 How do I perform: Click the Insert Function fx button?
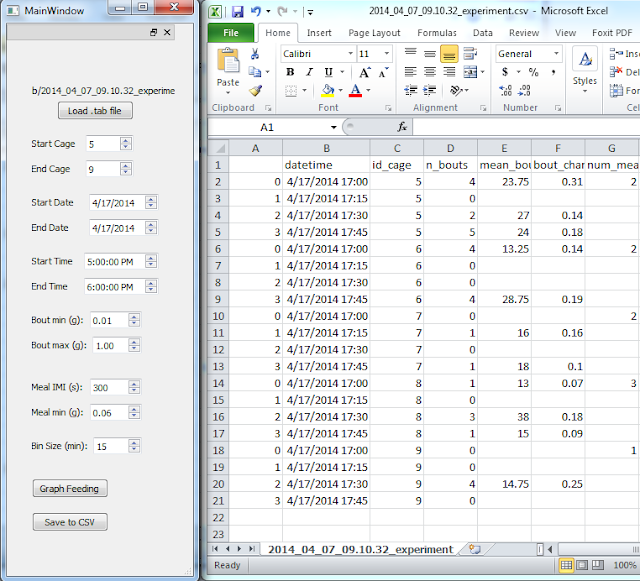[402, 127]
